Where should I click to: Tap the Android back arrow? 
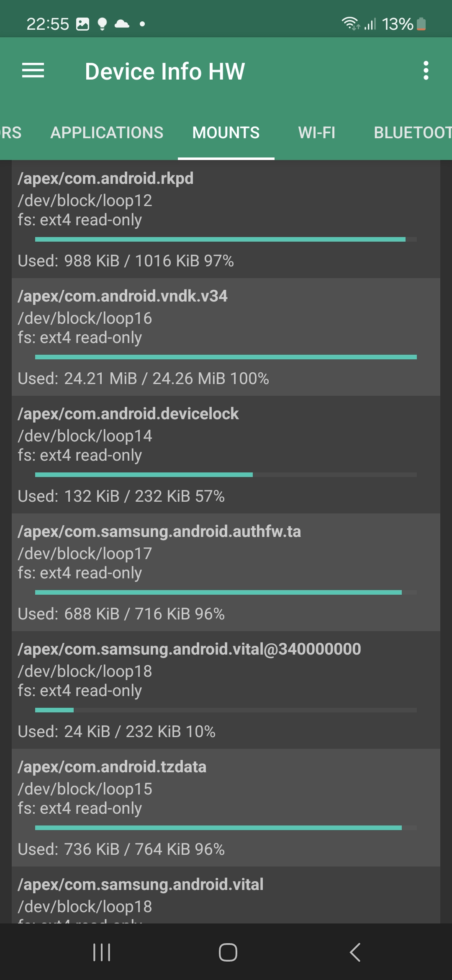[355, 952]
